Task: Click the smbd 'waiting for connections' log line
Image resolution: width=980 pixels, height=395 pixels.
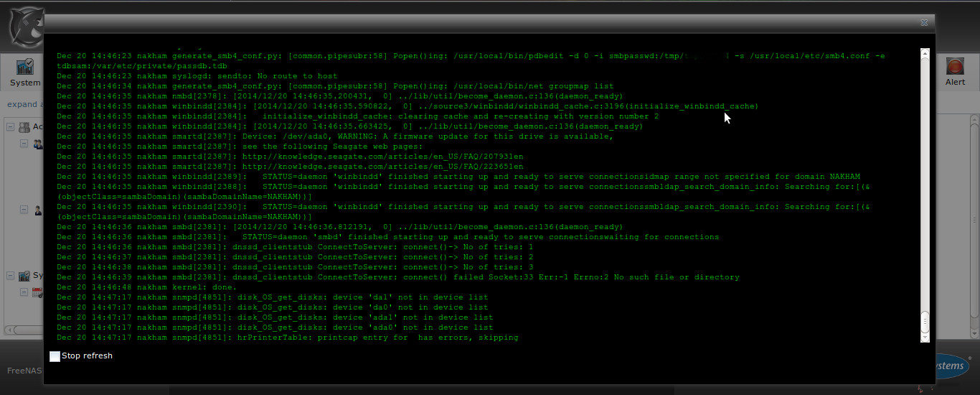Action: 387,236
